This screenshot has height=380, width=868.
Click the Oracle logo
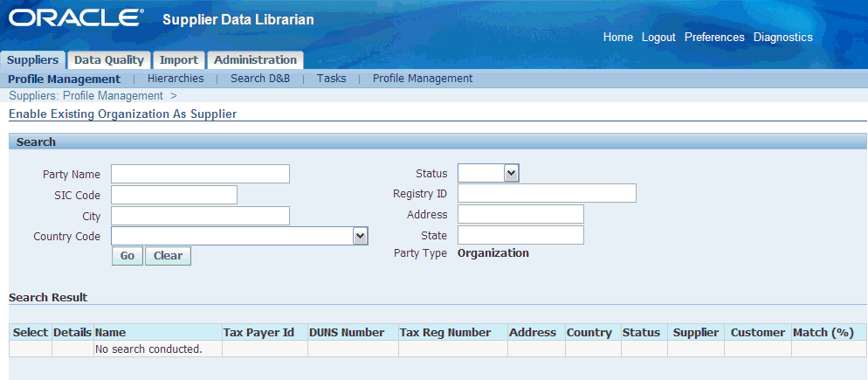pos(76,18)
